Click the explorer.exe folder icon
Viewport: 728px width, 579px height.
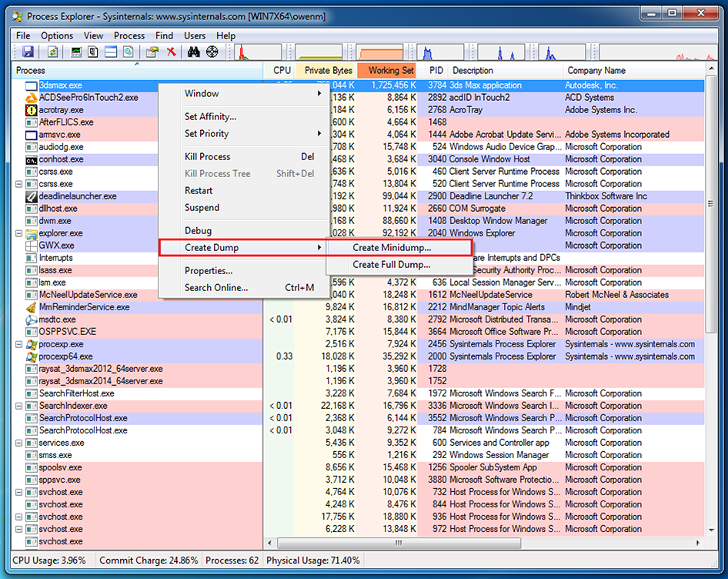coord(31,233)
